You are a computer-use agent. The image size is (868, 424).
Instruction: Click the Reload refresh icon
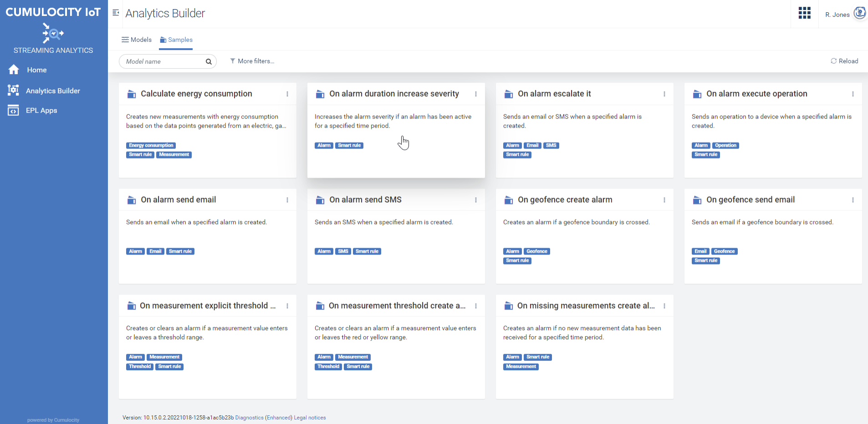point(833,61)
